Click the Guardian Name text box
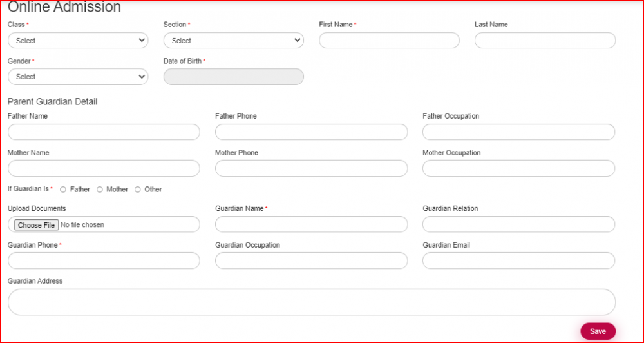 (311, 224)
